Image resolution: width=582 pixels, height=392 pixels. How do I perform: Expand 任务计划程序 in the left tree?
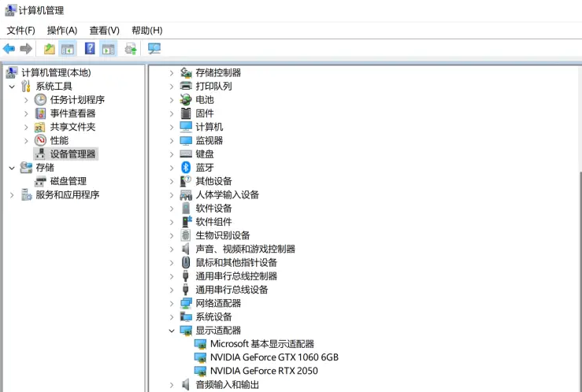(x=26, y=100)
